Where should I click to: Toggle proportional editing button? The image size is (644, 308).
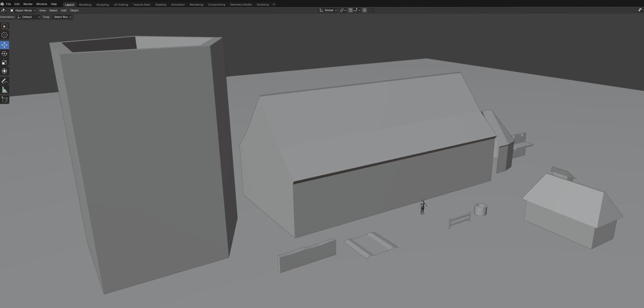pos(364,10)
